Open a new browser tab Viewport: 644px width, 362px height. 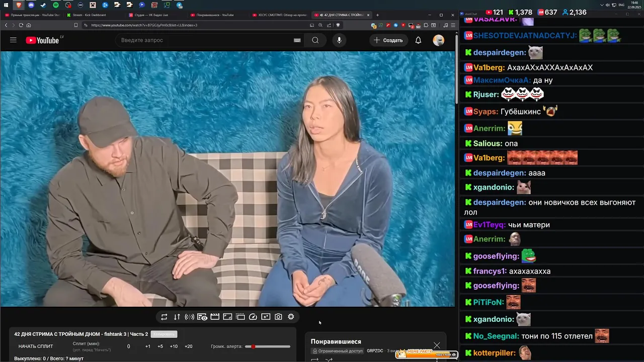(x=377, y=15)
